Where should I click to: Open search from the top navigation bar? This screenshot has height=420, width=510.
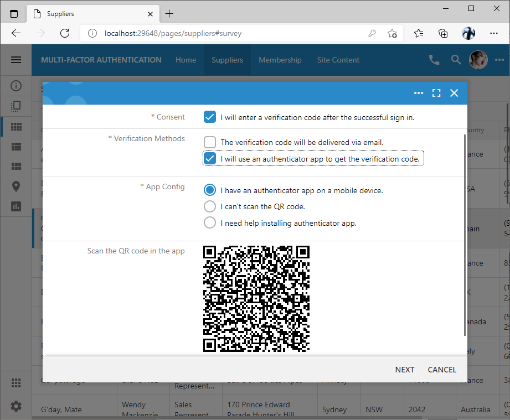point(456,59)
